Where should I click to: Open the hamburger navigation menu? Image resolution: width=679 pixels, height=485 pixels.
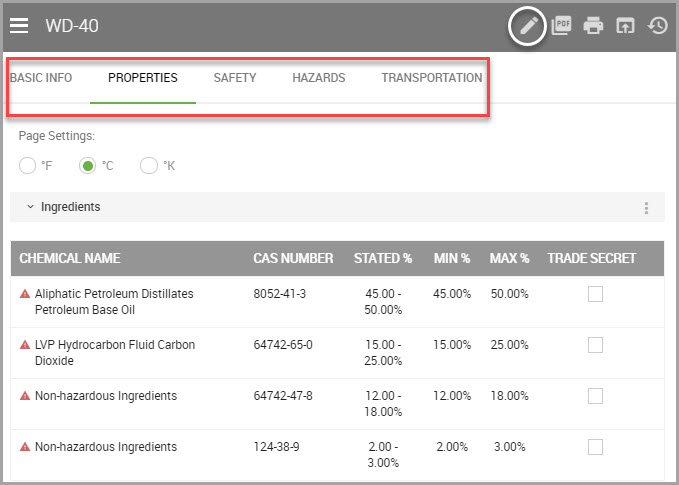(19, 26)
